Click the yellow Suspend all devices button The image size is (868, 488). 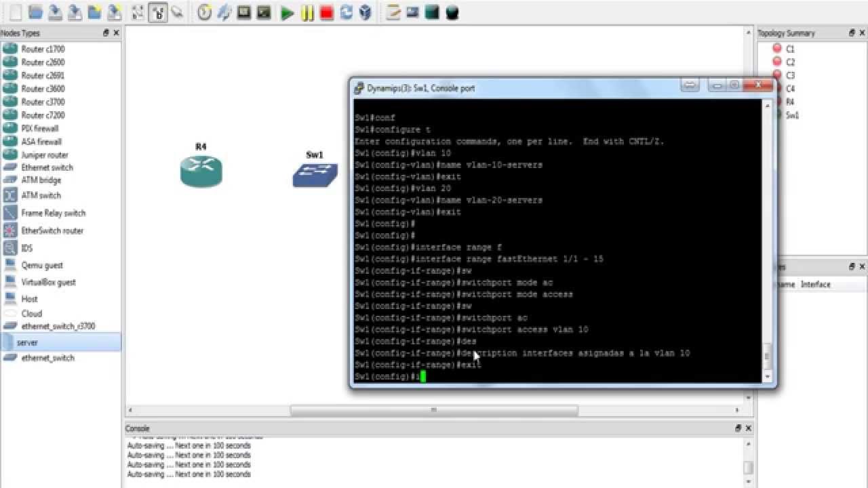pyautogui.click(x=307, y=12)
